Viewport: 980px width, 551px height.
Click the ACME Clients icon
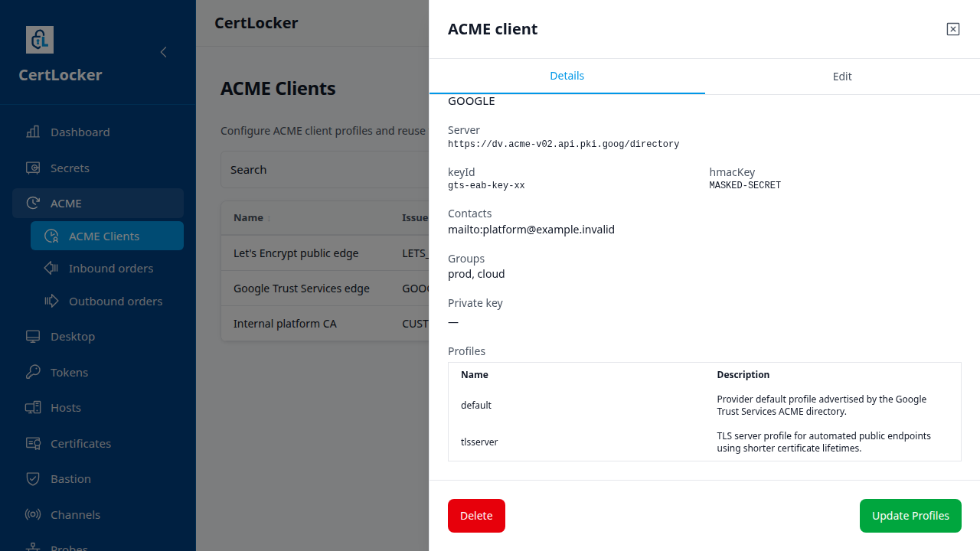coord(51,236)
